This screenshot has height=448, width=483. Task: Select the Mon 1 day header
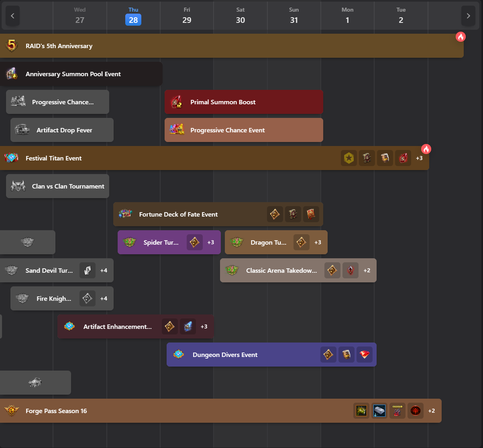click(x=347, y=15)
